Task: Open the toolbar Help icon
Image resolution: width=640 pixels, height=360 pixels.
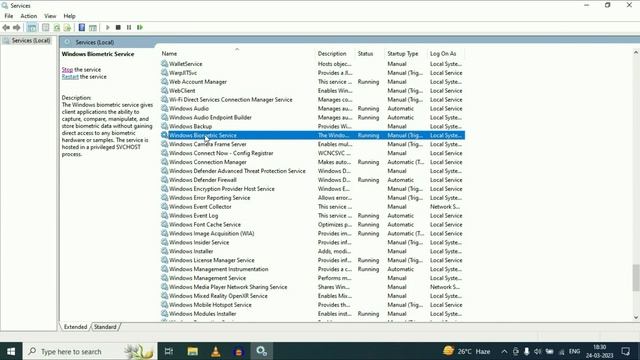Action: point(82,27)
